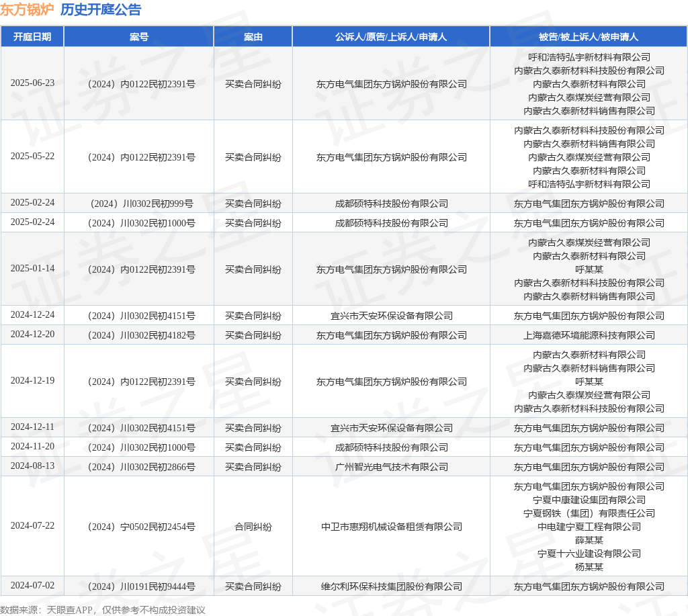Click plaintiff 广州智光电气技术有限公司

pyautogui.click(x=392, y=467)
